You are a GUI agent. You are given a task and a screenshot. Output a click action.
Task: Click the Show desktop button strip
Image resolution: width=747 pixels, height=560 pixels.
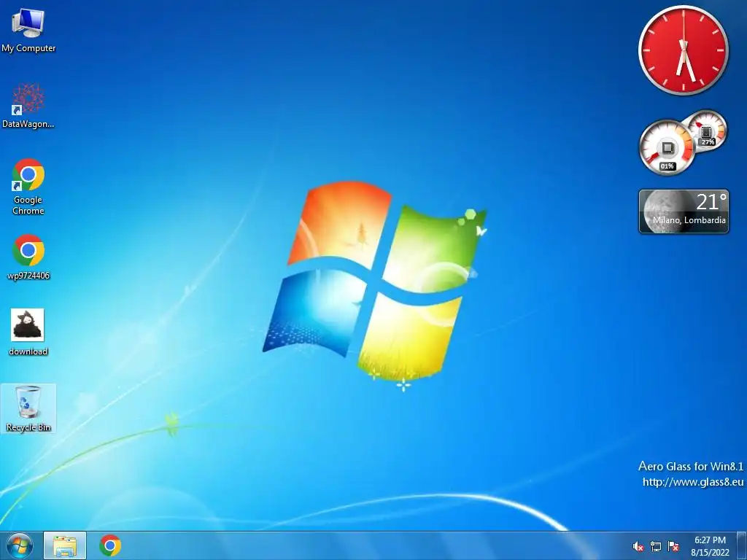click(742, 545)
